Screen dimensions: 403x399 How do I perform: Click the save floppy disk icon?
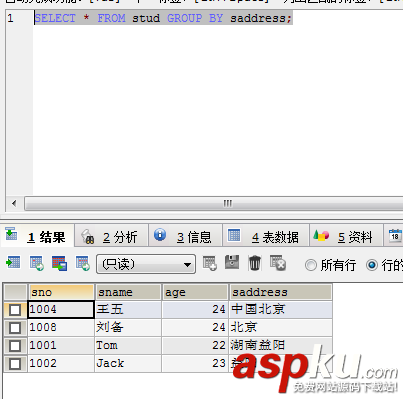click(x=232, y=262)
